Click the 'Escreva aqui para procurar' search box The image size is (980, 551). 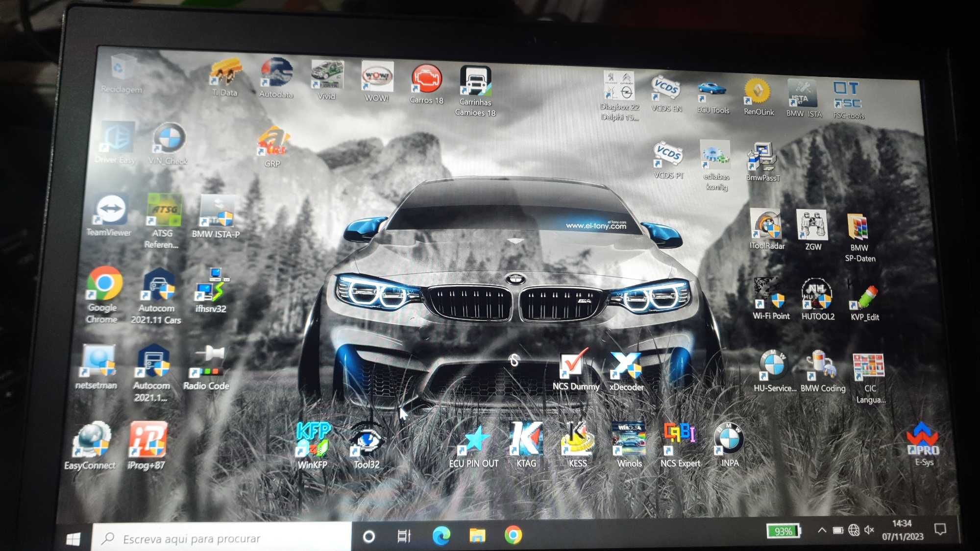click(222, 537)
